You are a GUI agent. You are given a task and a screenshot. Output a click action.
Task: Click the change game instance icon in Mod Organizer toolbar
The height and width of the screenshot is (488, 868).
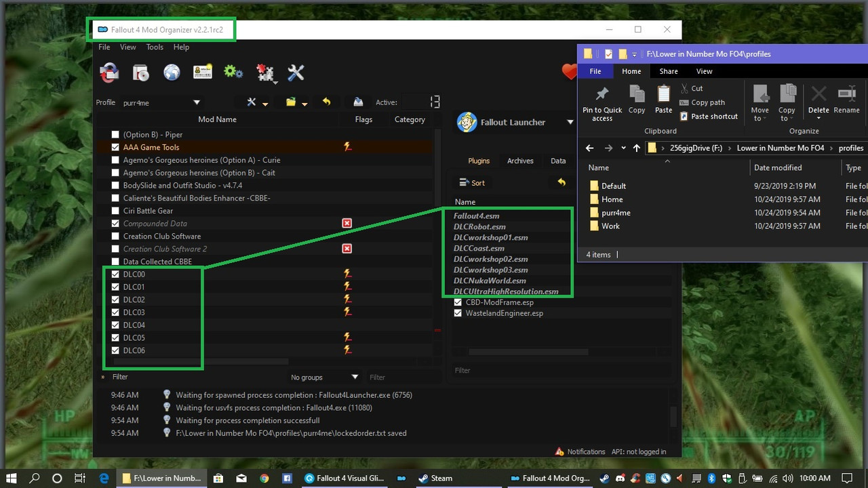109,73
